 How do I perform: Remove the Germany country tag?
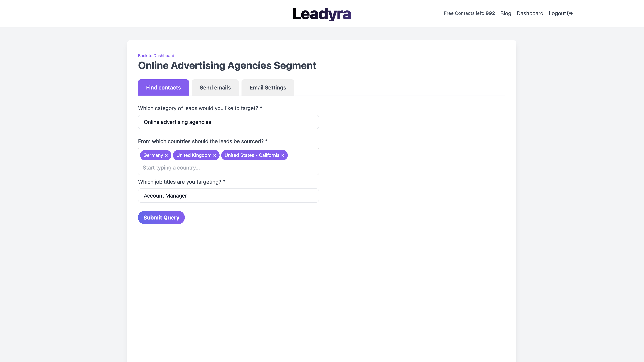click(166, 155)
